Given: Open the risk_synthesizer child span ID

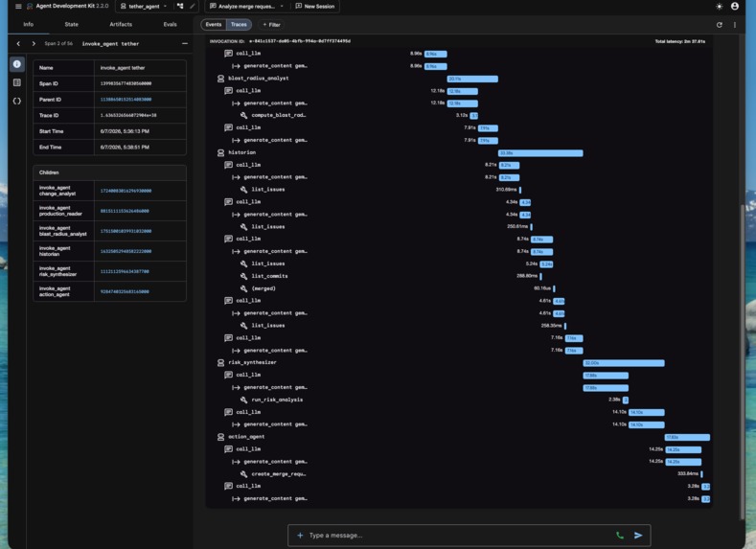Looking at the screenshot, I should pyautogui.click(x=125, y=272).
